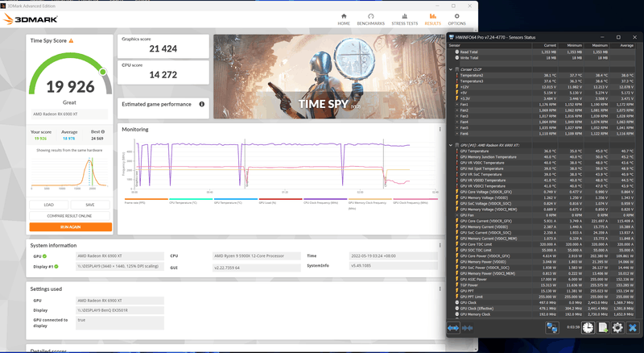Click the info icon beside Best score
644x353 pixels.
point(103,131)
